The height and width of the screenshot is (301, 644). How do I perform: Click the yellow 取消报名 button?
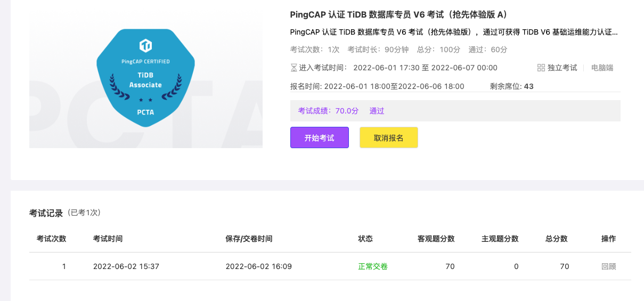(x=388, y=137)
